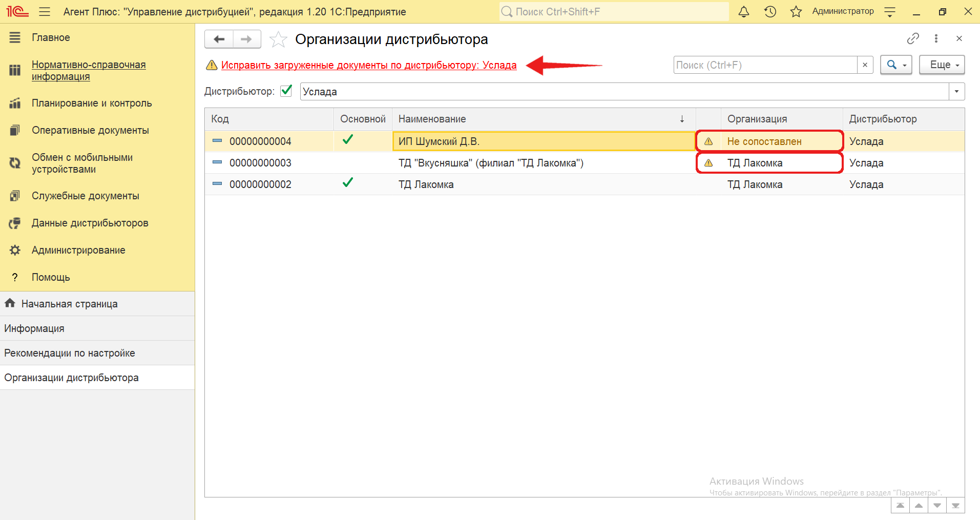Clear the search field with x
Image resolution: width=980 pixels, height=520 pixels.
(865, 65)
